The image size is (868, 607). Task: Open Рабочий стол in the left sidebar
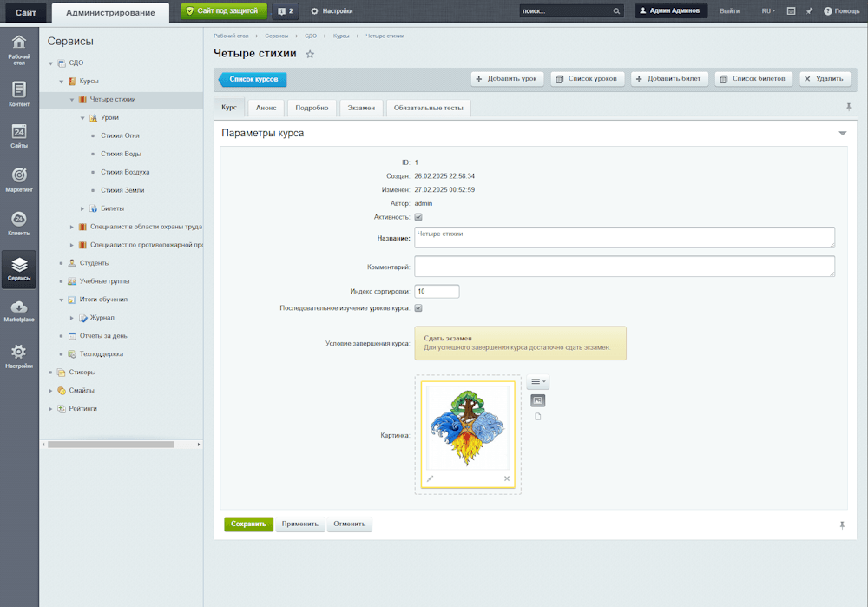pos(19,49)
